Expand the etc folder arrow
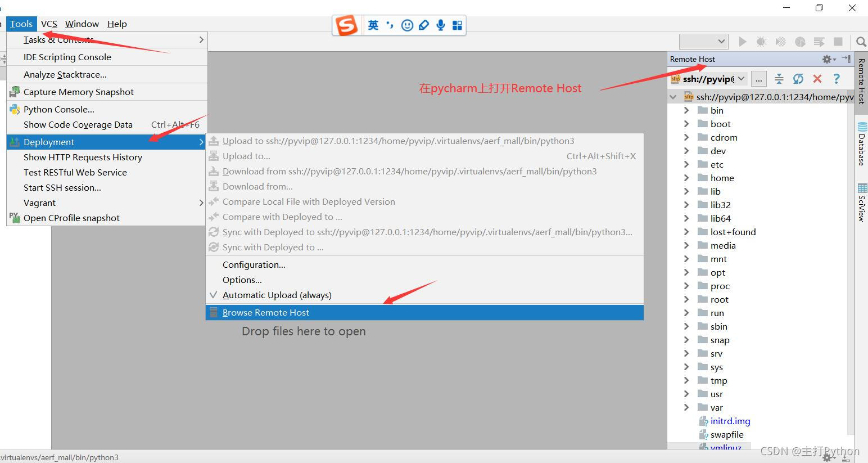 686,164
